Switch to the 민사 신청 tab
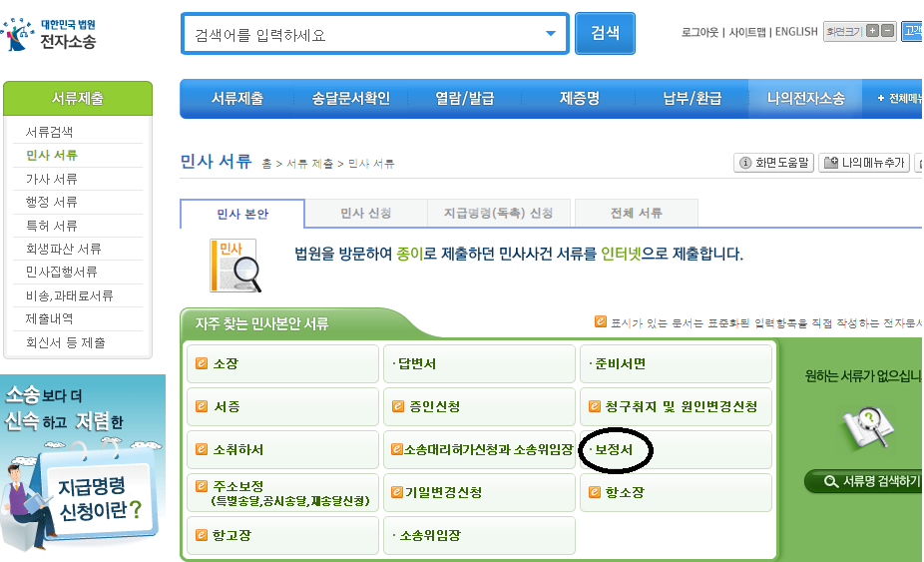This screenshot has height=562, width=924. tap(366, 213)
